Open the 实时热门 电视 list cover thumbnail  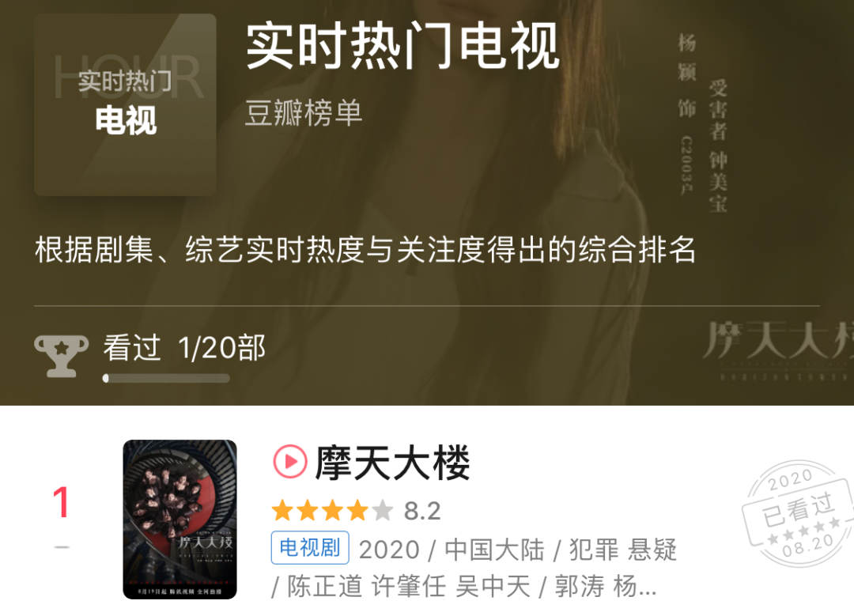coord(125,104)
